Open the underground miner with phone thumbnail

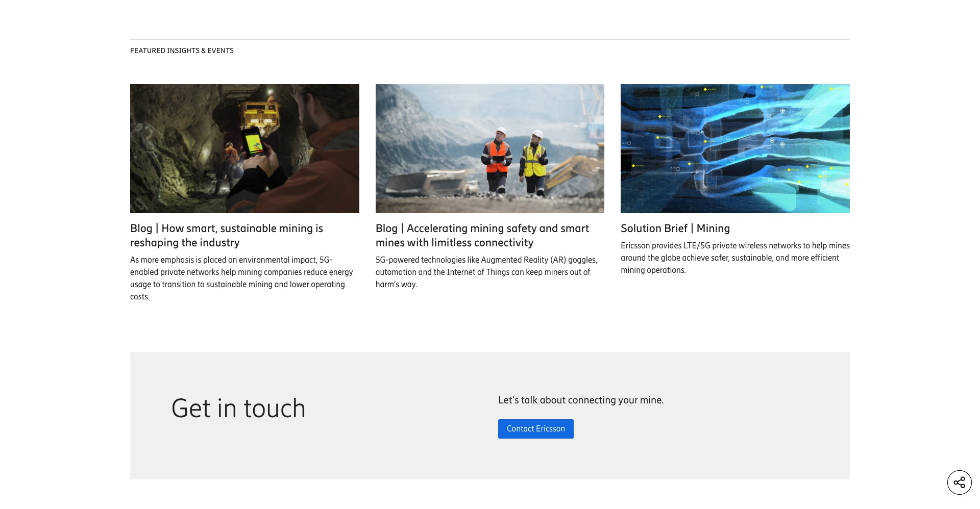244,148
